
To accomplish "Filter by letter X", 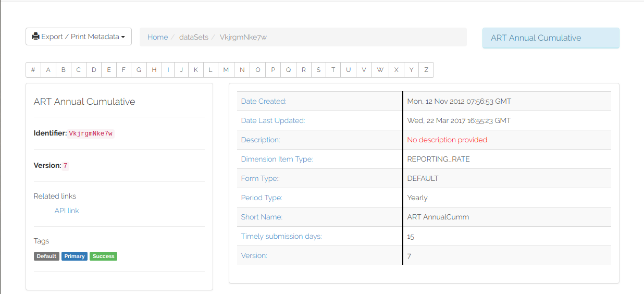I will (x=396, y=70).
